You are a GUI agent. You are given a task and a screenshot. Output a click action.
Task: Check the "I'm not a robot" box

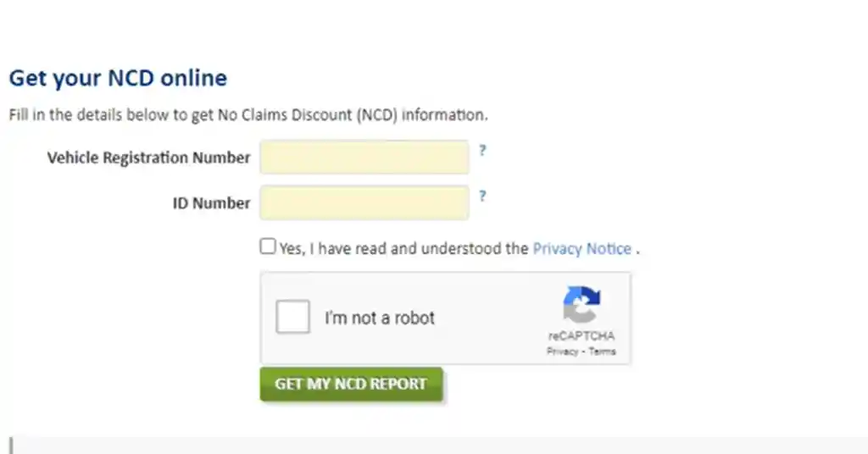point(292,316)
